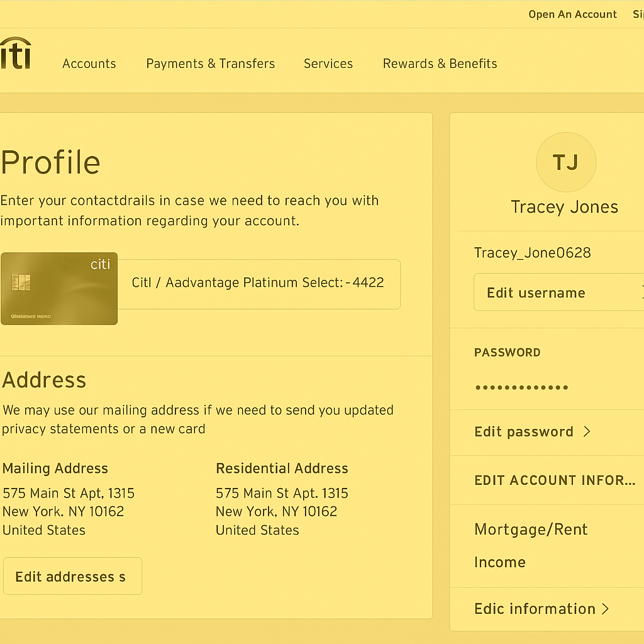
Task: Open the Rewards & Benefits menu
Action: [440, 64]
